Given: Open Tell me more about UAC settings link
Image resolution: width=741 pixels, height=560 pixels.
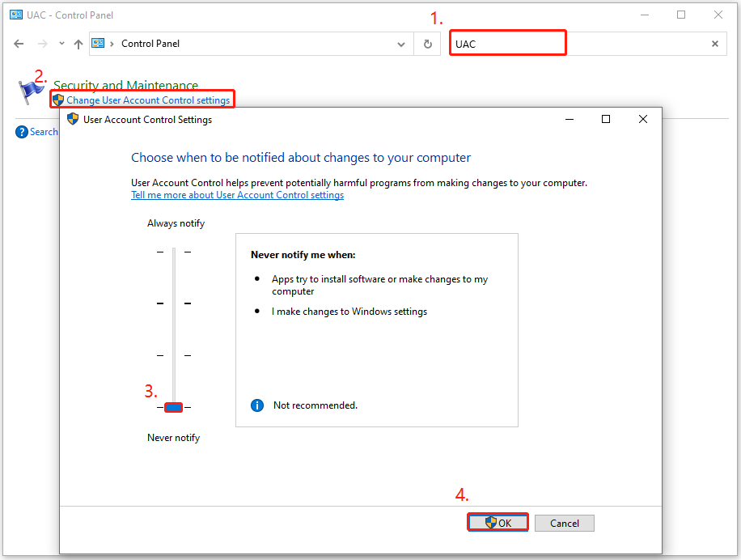Looking at the screenshot, I should 237,195.
